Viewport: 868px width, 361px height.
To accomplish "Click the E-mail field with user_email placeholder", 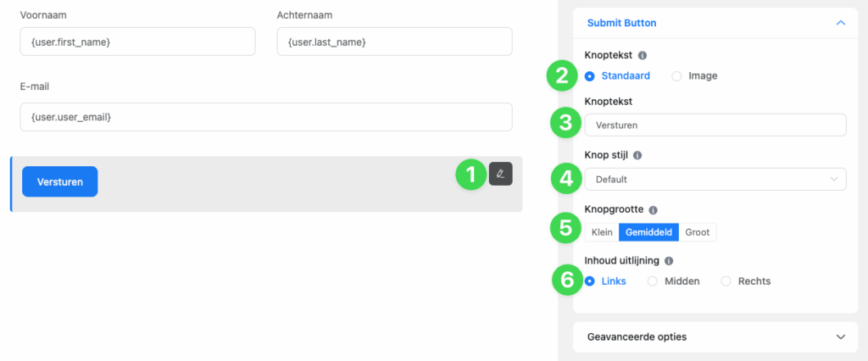I will 265,117.
